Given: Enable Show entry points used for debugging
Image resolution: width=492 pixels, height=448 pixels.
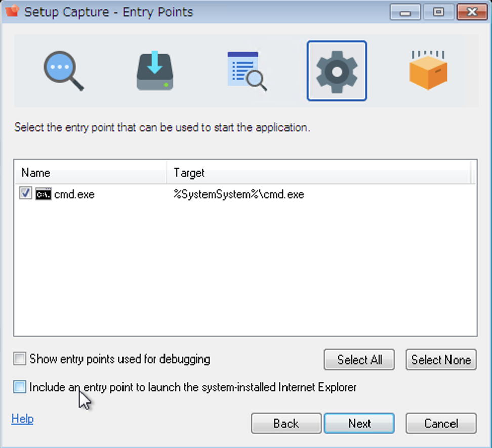Looking at the screenshot, I should [20, 359].
